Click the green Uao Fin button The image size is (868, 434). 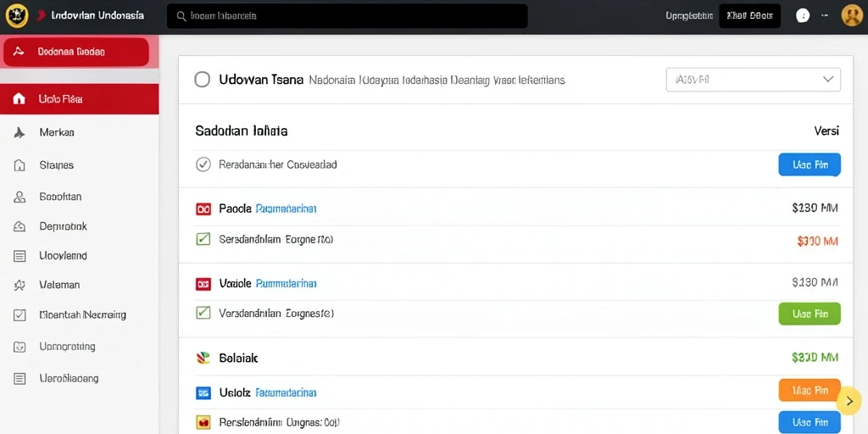point(810,314)
